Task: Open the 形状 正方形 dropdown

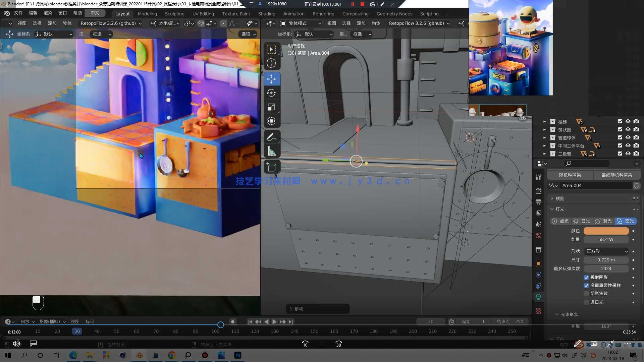Action: click(x=606, y=251)
